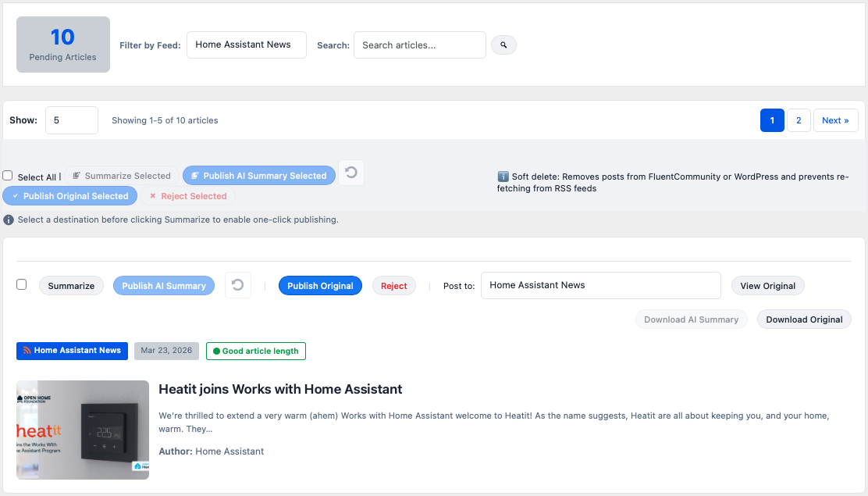Click Reject Selected button
This screenshot has width=868, height=496.
188,196
